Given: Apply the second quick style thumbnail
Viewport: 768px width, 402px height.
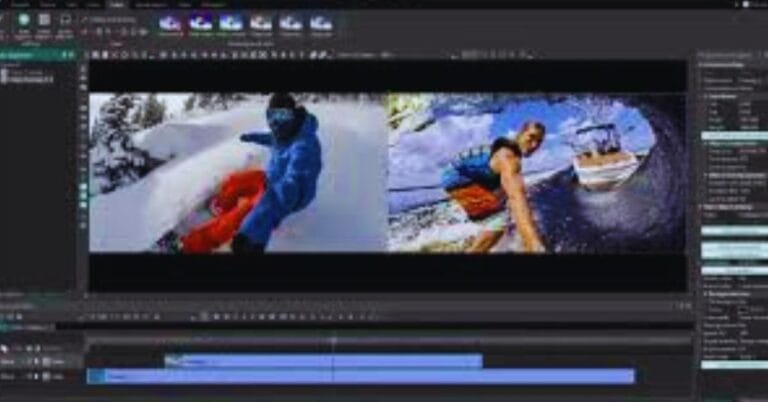Looking at the screenshot, I should tap(200, 24).
